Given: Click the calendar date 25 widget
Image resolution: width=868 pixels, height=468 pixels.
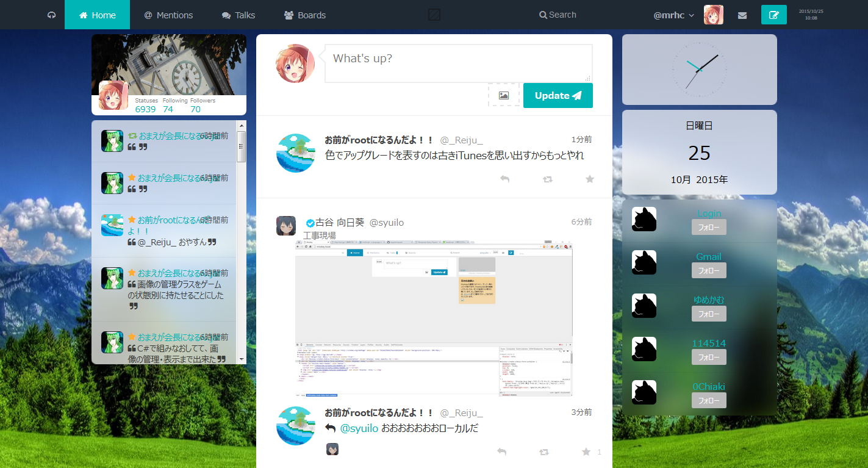Looking at the screenshot, I should [x=699, y=153].
